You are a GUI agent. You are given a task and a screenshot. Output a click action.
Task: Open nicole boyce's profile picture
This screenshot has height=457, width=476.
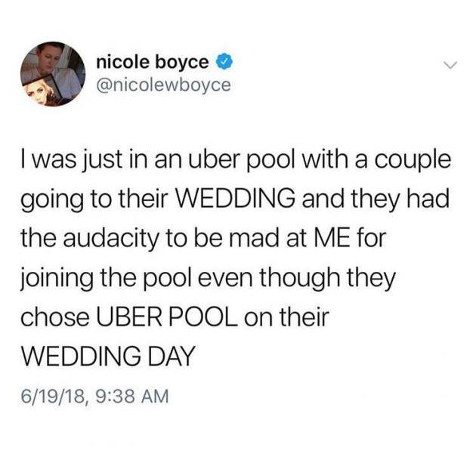53,74
